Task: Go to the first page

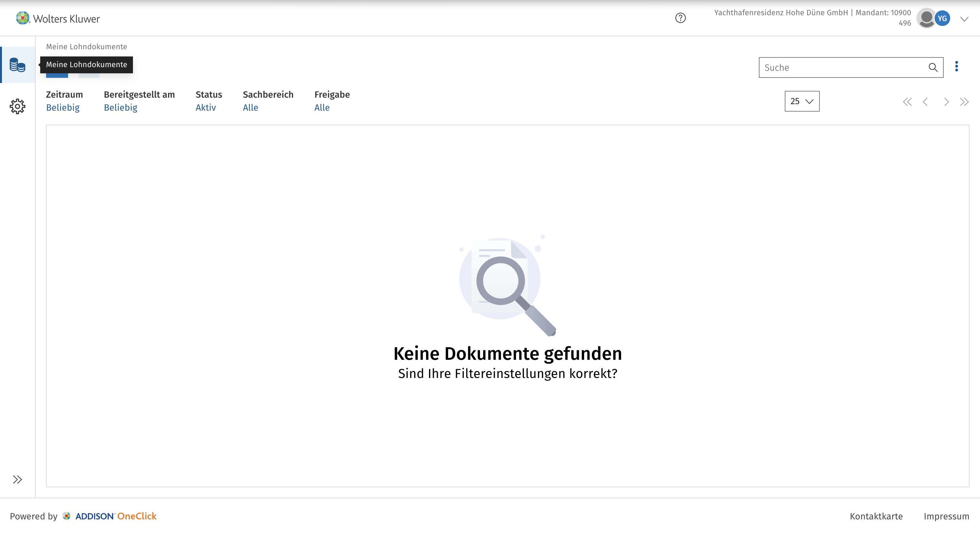Action: pos(907,102)
